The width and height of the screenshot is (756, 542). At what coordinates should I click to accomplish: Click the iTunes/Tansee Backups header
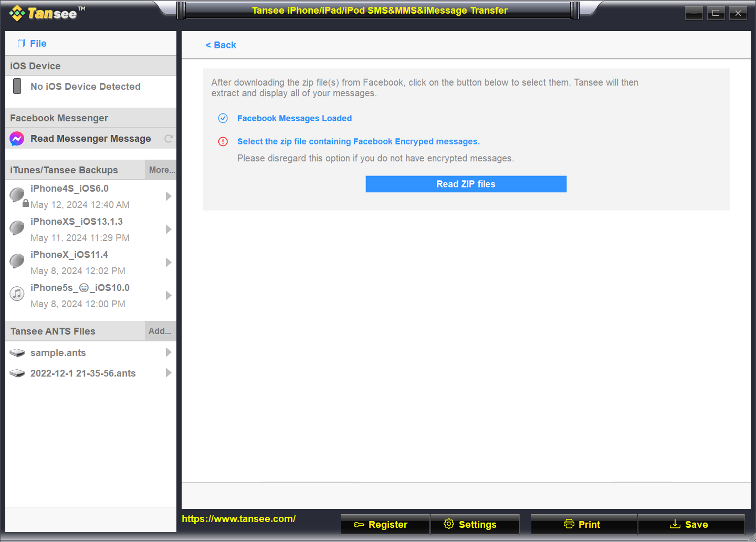pyautogui.click(x=75, y=170)
